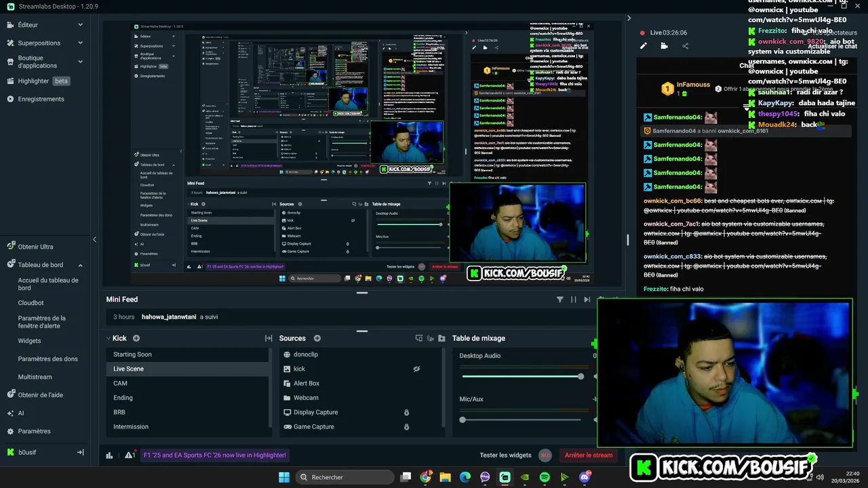Image resolution: width=868 pixels, height=488 pixels.
Task: Pause the Mini Feed alert queue
Action: pos(574,300)
